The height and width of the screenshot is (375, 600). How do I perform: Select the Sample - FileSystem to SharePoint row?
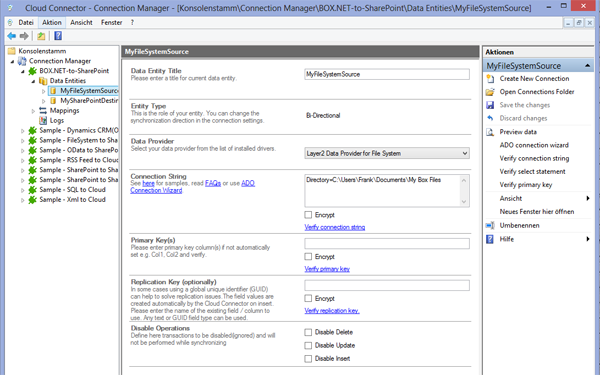(x=78, y=140)
